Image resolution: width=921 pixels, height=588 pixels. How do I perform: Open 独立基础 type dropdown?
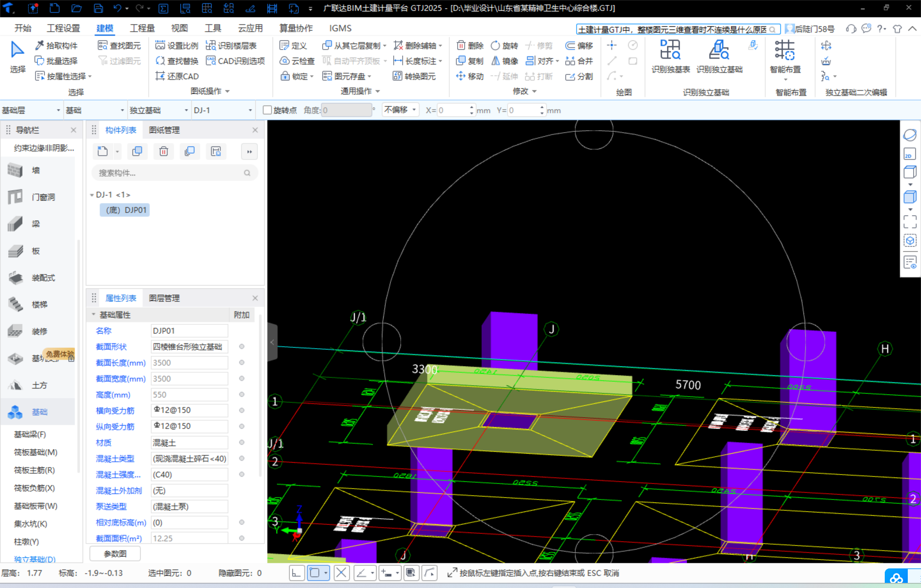click(159, 110)
